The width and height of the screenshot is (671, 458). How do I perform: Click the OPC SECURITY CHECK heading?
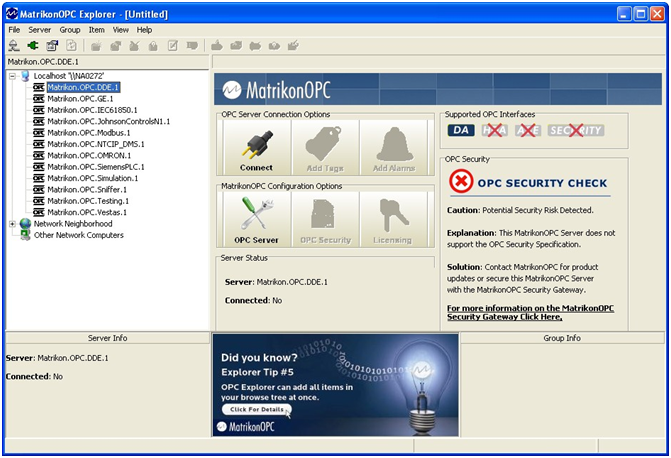click(x=542, y=183)
